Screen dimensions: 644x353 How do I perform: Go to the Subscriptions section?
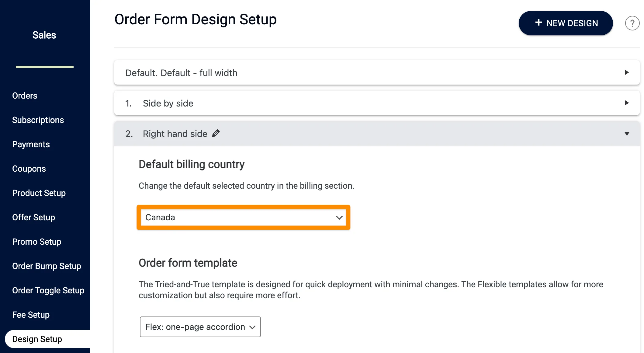tap(38, 120)
